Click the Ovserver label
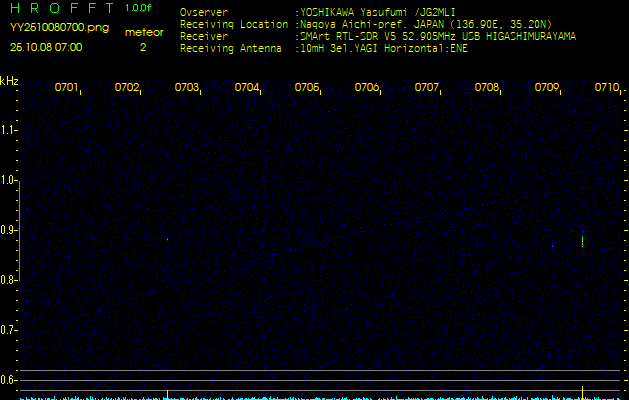 point(204,13)
